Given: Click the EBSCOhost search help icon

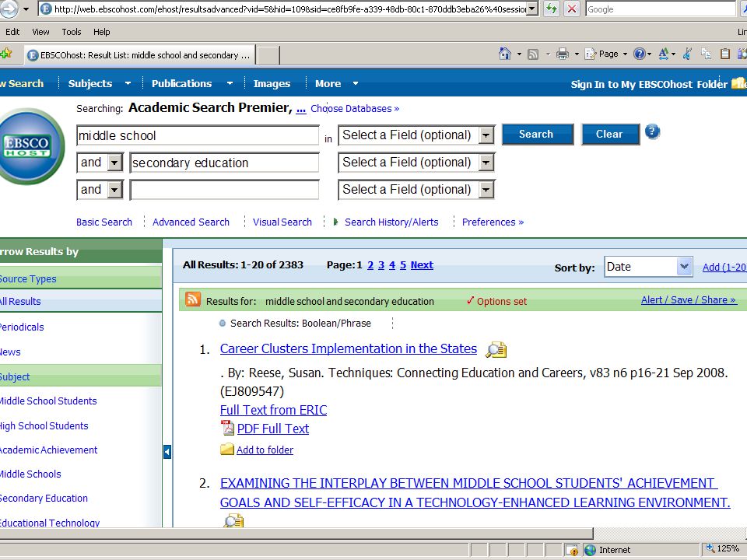Looking at the screenshot, I should tap(652, 131).
